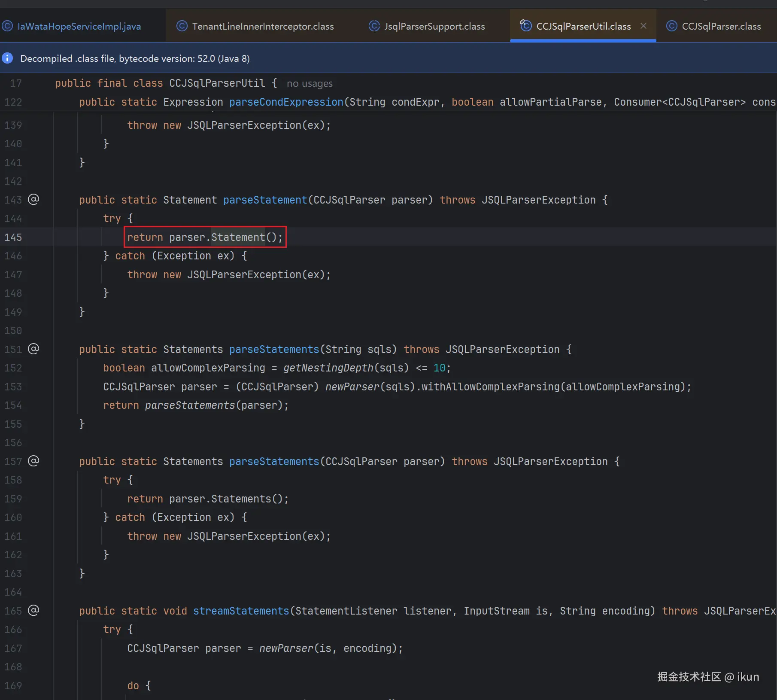Click the number 10 literal on line 152
This screenshot has width=777, height=700.
440,368
